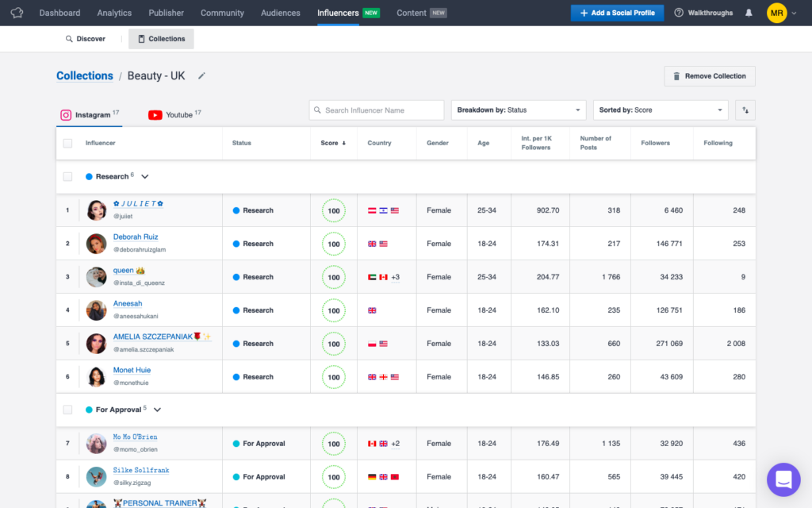
Task: Open the Intercom chat bubble
Action: (x=783, y=479)
